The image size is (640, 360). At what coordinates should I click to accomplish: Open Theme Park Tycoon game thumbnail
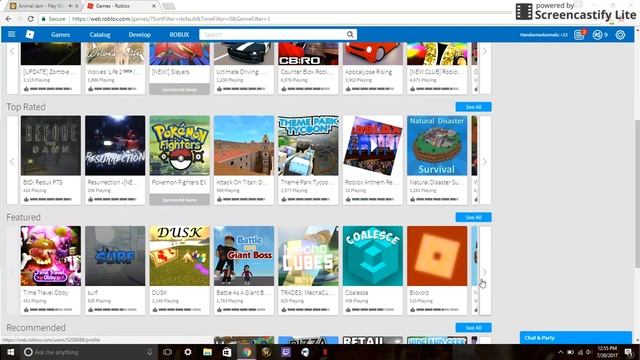pos(308,146)
